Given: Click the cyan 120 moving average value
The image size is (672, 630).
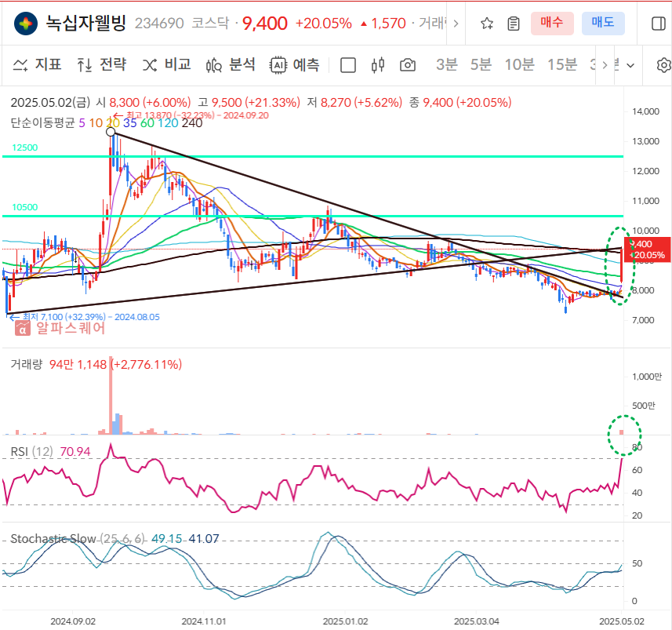Looking at the screenshot, I should pos(168,123).
